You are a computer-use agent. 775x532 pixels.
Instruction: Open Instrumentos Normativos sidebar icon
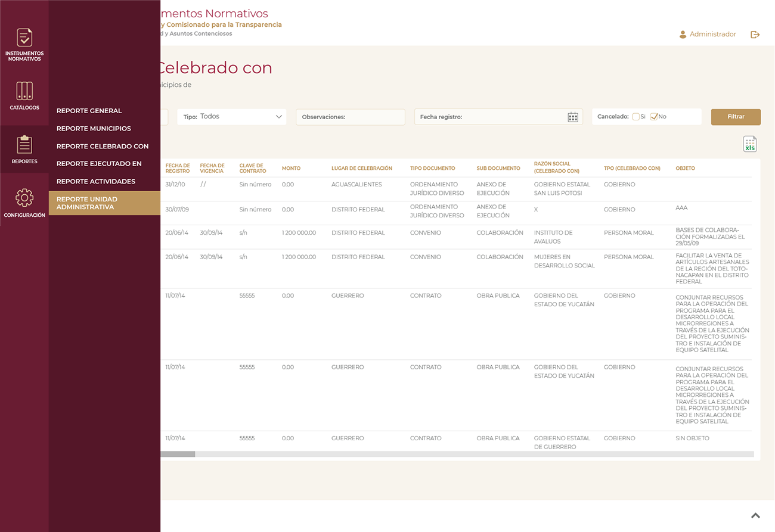pyautogui.click(x=24, y=38)
